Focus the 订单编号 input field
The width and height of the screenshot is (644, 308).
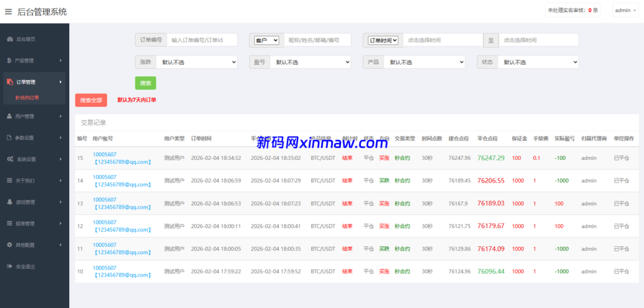202,40
